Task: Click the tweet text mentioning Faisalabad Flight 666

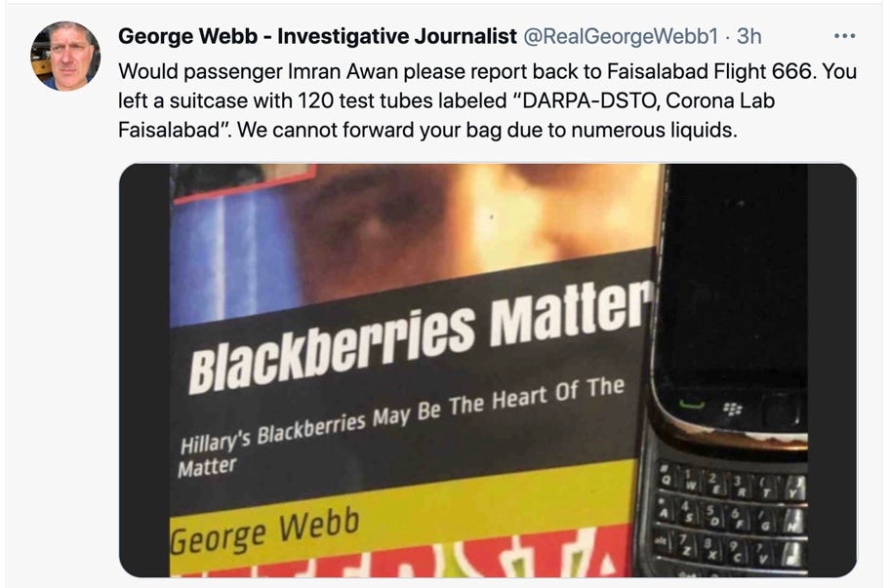Action: (x=487, y=101)
